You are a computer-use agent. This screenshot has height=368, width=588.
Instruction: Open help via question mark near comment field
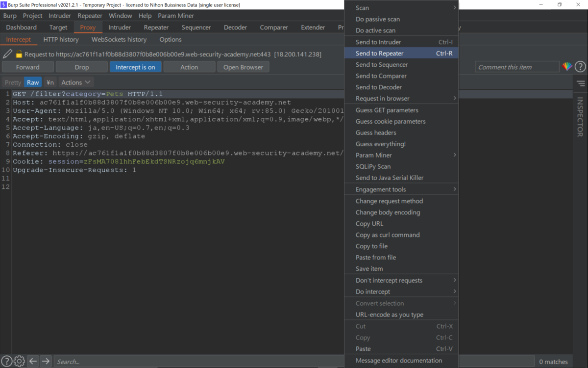click(580, 67)
